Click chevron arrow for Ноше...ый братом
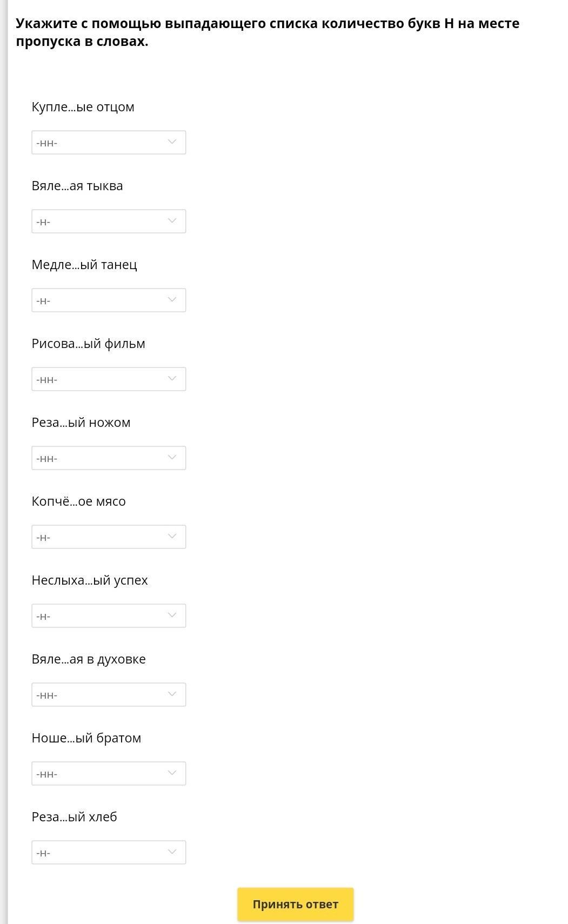 pos(172,773)
